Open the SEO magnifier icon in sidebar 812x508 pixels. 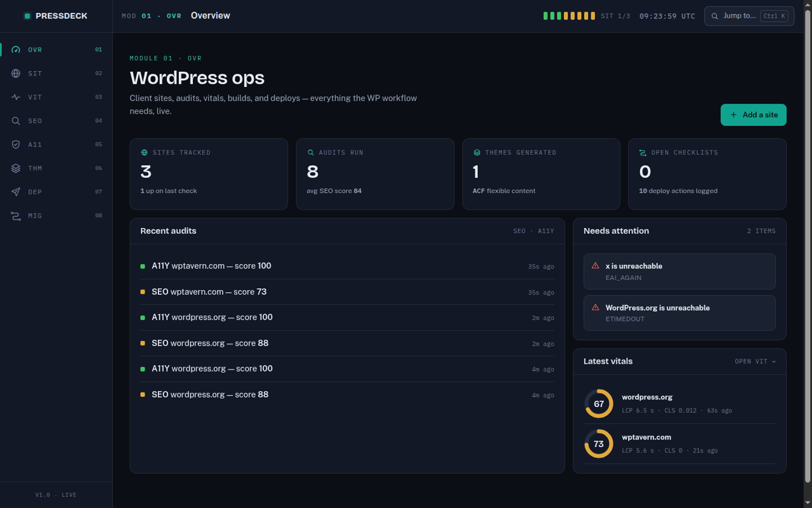(16, 121)
